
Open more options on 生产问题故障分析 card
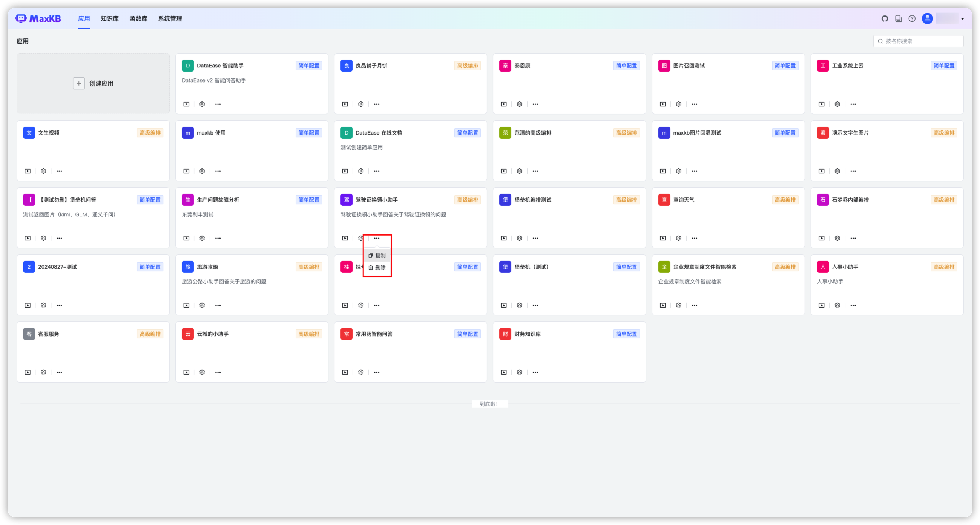[218, 238]
